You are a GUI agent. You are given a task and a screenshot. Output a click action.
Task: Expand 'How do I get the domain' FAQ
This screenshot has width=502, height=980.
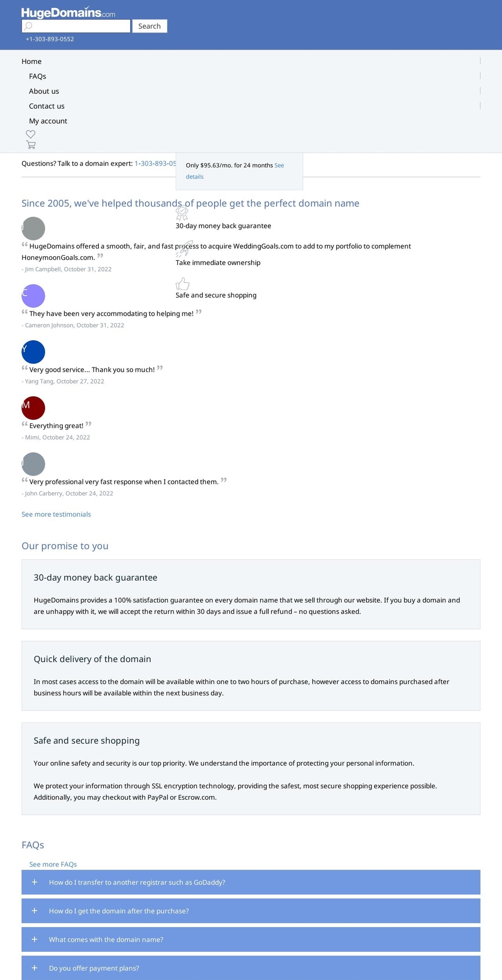pyautogui.click(x=251, y=911)
